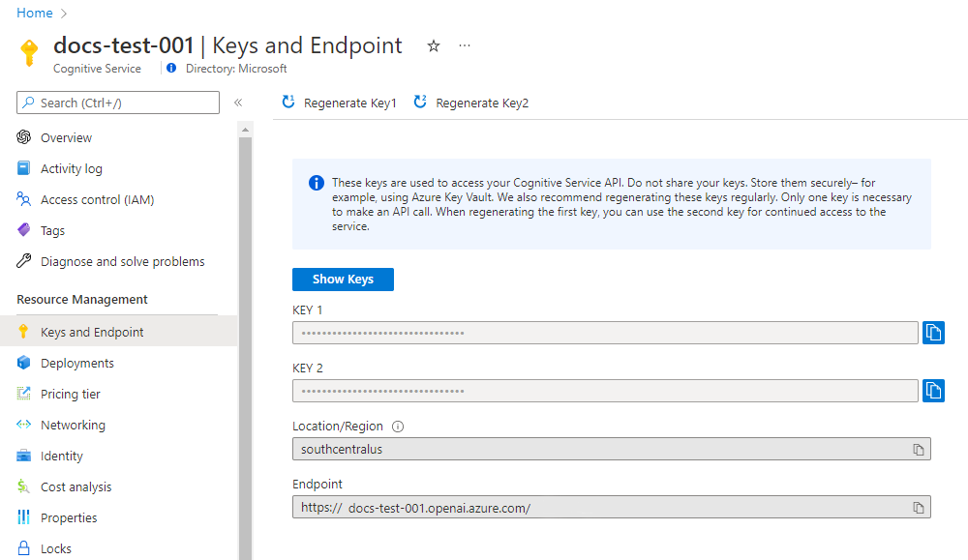Viewport: 968px width, 560px height.
Task: Expand the Home breadcrumb chevron
Action: pyautogui.click(x=61, y=13)
